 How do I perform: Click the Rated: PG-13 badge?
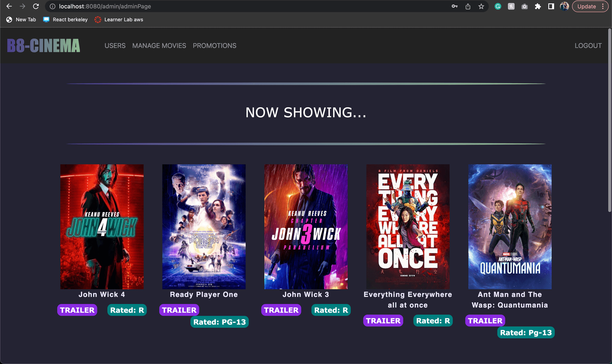click(x=220, y=322)
